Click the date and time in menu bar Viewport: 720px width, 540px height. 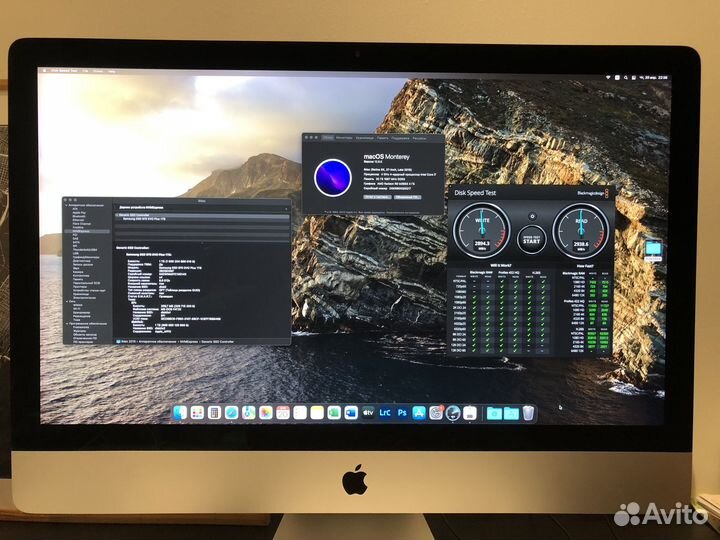655,78
